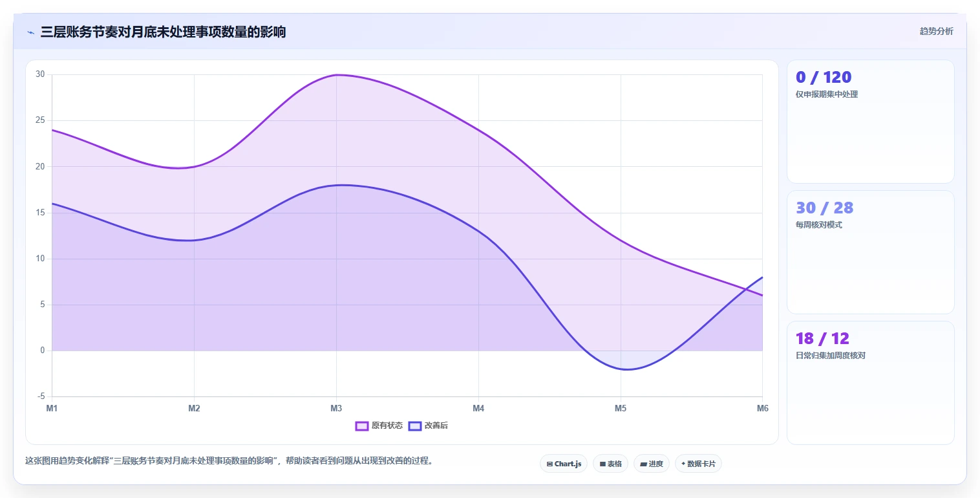This screenshot has width=980, height=498.
Task: Click the M3 x-axis label
Action: 336,408
